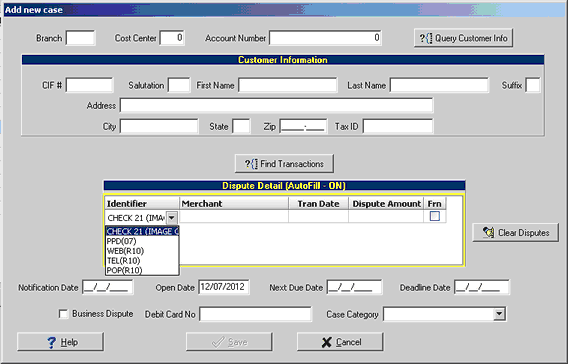This screenshot has height=364, width=568.
Task: Collapse the Identifier dropdown arrow
Action: (172, 218)
